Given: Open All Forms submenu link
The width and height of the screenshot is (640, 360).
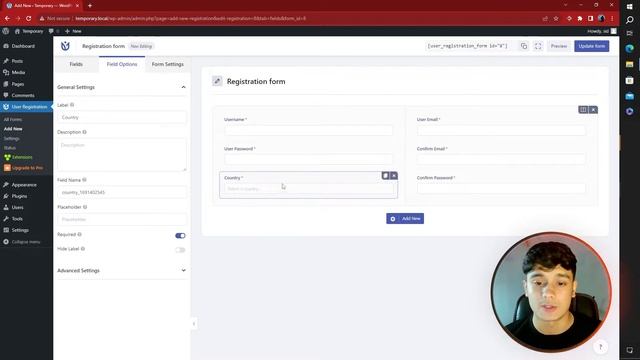Looking at the screenshot, I should (13, 120).
